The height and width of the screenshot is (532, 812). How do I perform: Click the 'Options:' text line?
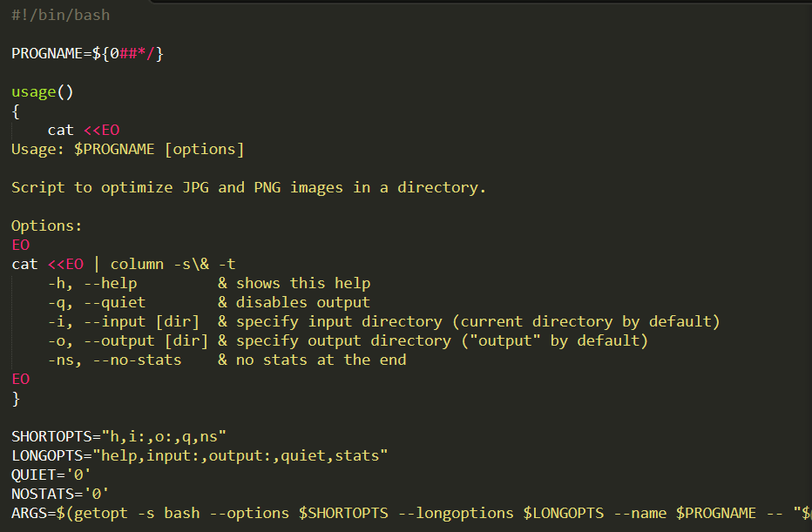pyautogui.click(x=47, y=226)
